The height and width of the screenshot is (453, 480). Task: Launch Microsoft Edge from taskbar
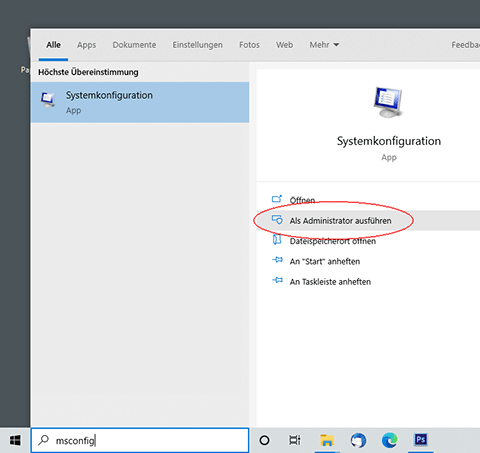(390, 440)
